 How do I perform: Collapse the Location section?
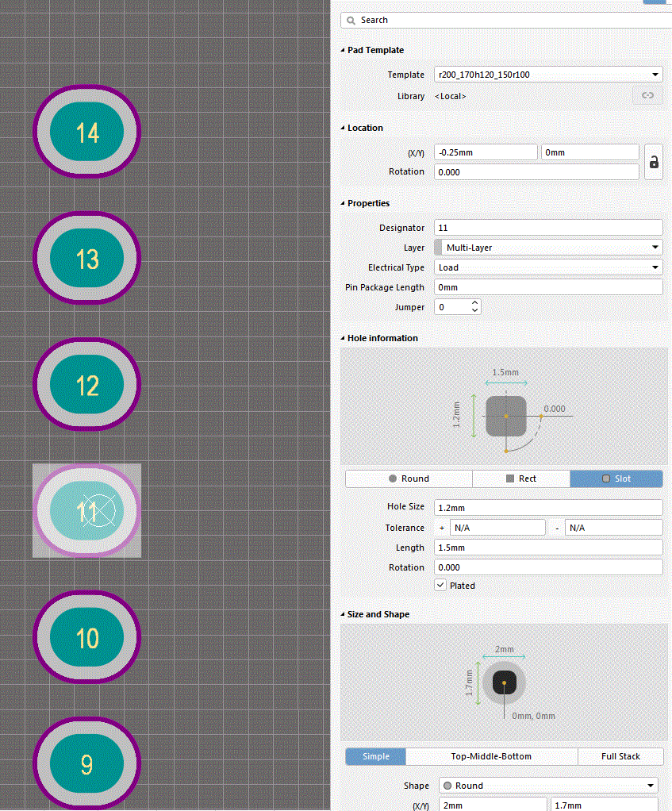343,128
